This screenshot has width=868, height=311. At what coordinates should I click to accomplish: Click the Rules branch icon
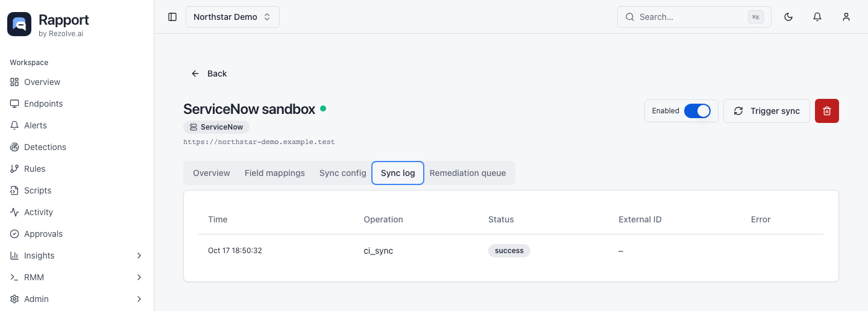click(x=14, y=169)
